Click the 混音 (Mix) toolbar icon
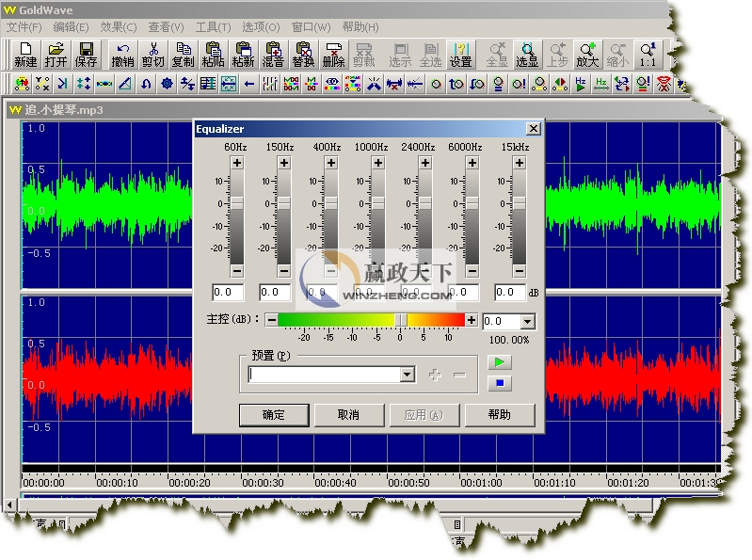This screenshot has height=560, width=752. point(273,55)
